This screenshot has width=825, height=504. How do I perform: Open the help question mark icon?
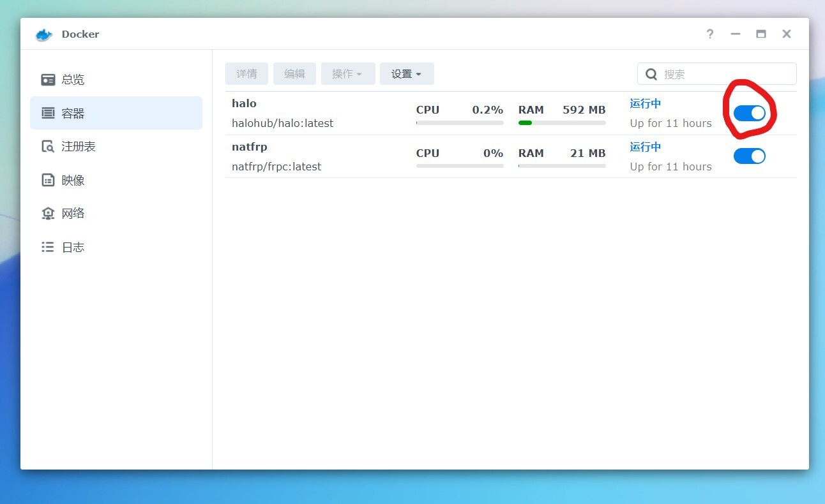(x=709, y=34)
